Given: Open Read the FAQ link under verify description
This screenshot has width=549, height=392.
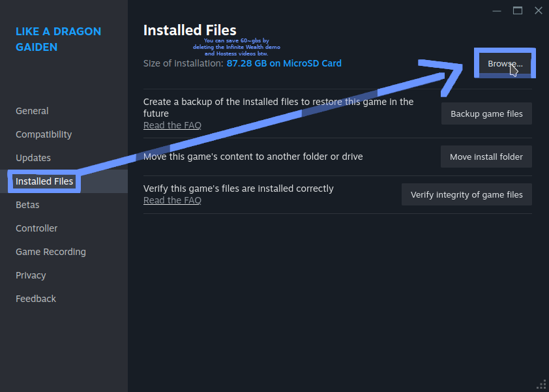Looking at the screenshot, I should 172,200.
